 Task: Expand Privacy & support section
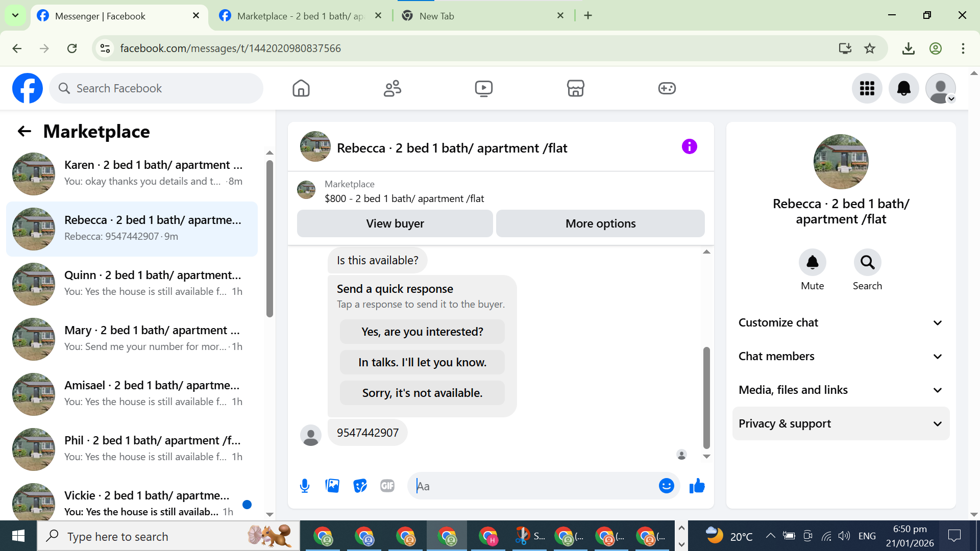click(x=841, y=423)
